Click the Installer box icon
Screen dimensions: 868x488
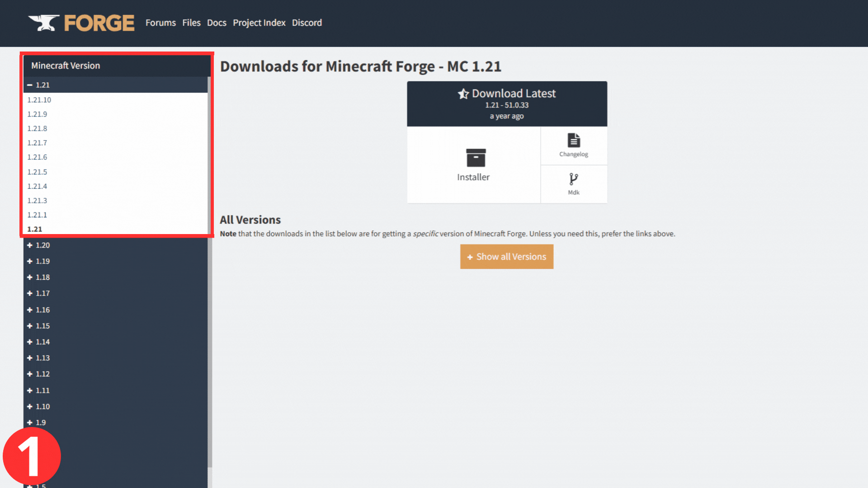coord(476,158)
